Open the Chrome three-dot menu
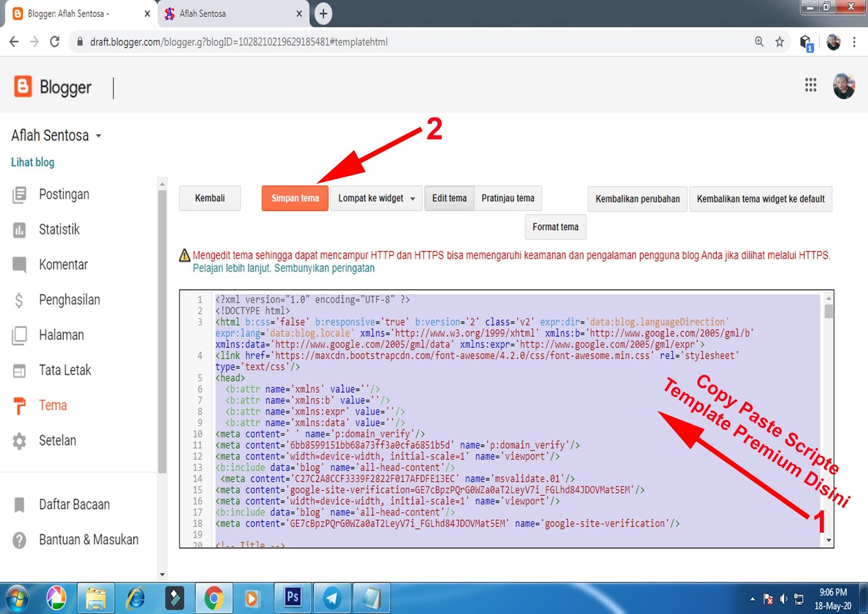This screenshot has width=868, height=614. tap(853, 42)
